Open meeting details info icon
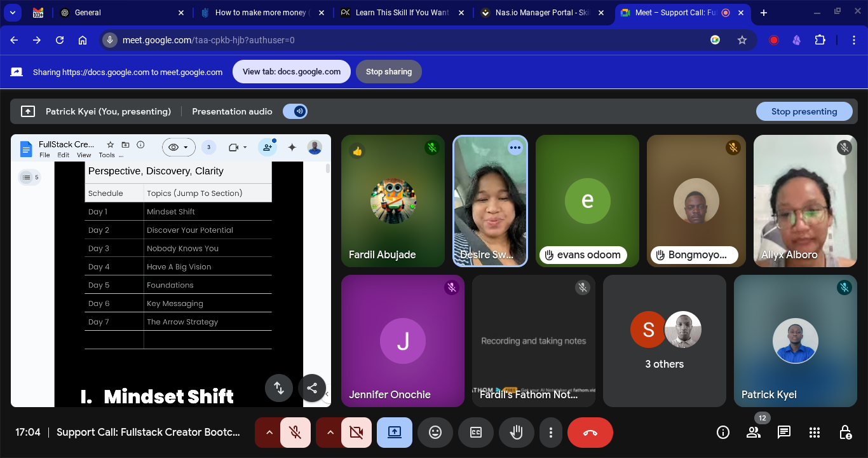 pyautogui.click(x=723, y=433)
